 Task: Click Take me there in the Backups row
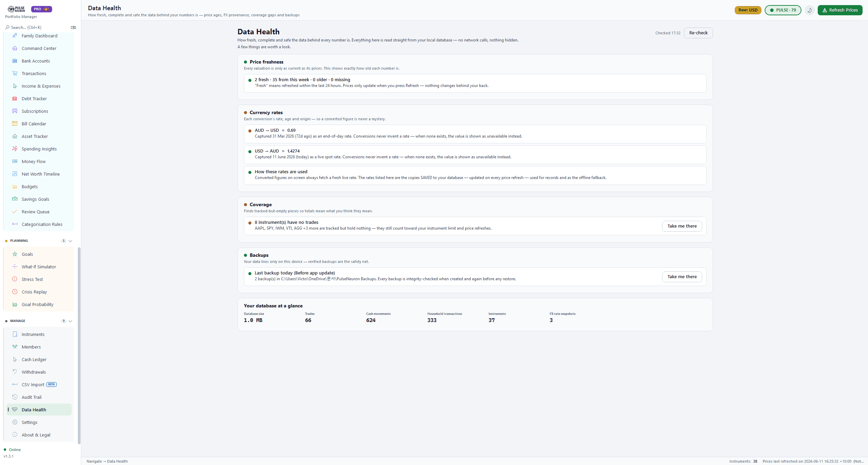coord(682,277)
